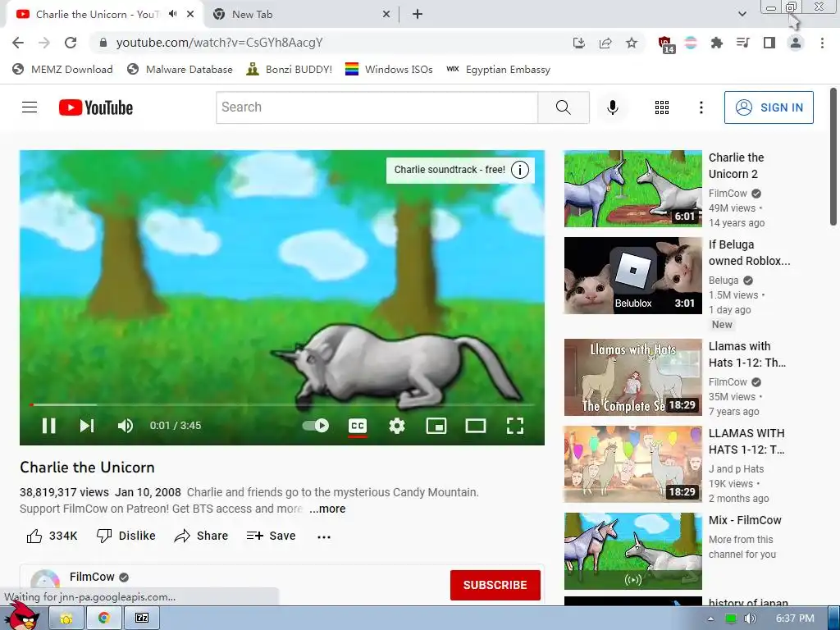
Task: Open J and p Hats llamas thumbnail
Action: [632, 464]
